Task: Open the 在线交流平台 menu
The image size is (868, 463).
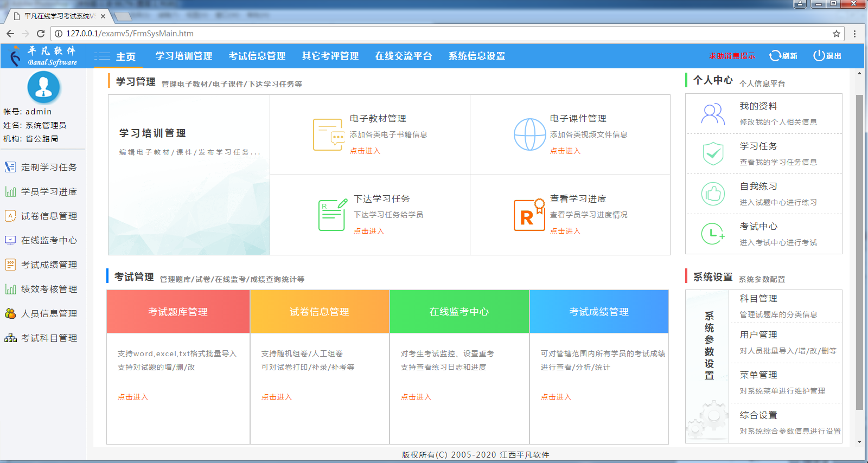Action: 404,56
